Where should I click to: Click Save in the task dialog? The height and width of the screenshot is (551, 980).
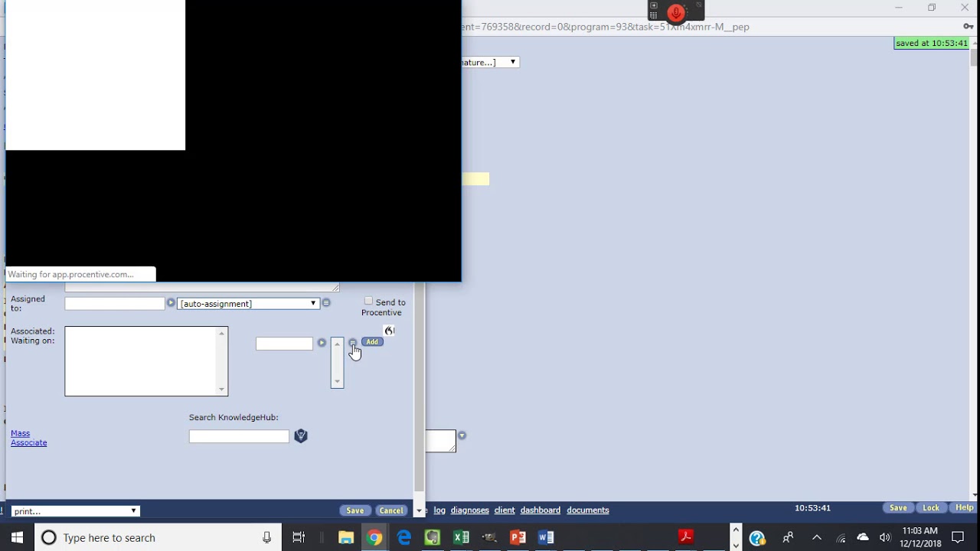tap(354, 510)
